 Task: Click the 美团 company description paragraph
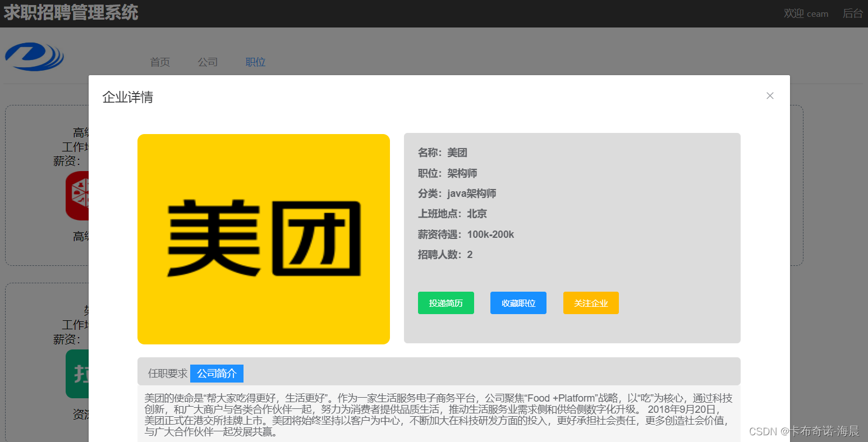tap(438, 415)
